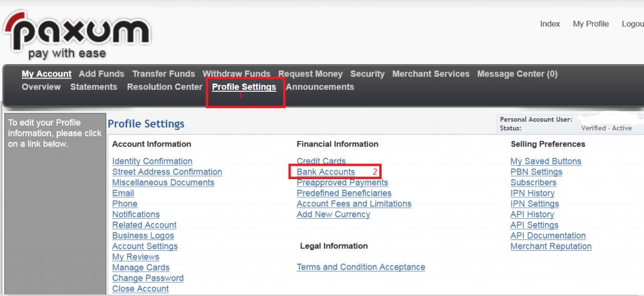Switch to the Statements tab

94,87
